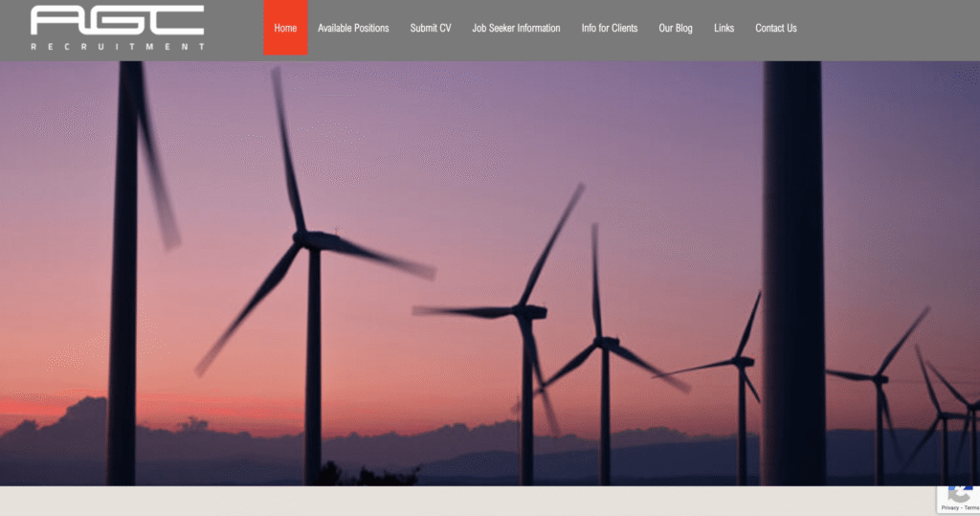Go to the Contact Us page
This screenshot has height=516, width=980.
(x=775, y=28)
